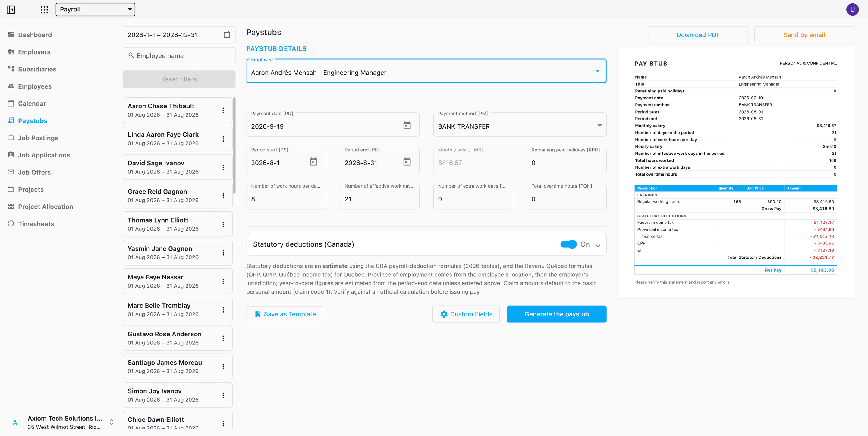Screen dimensions: 868x436
Task: Open options menu for Grace Reid Gagnon
Action: tap(223, 196)
